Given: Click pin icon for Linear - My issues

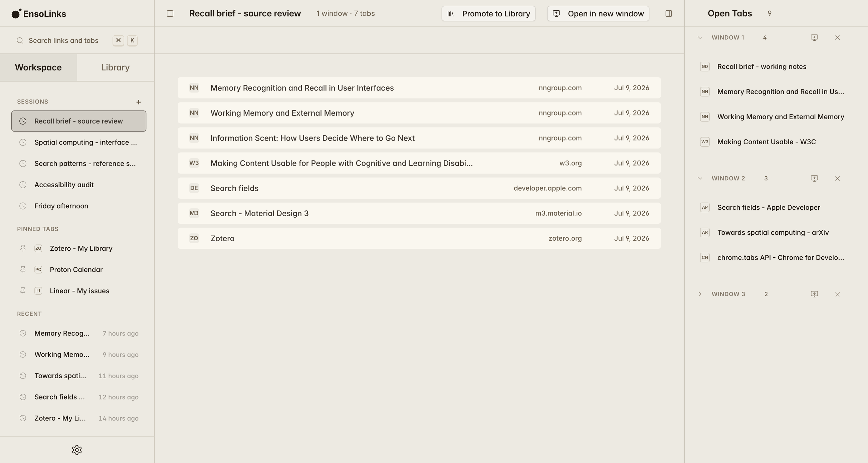Looking at the screenshot, I should pos(23,291).
